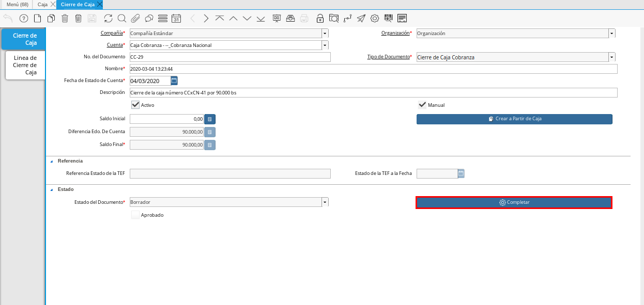Image resolution: width=644 pixels, height=305 pixels.
Task: Click the Organización label link
Action: coord(395,33)
